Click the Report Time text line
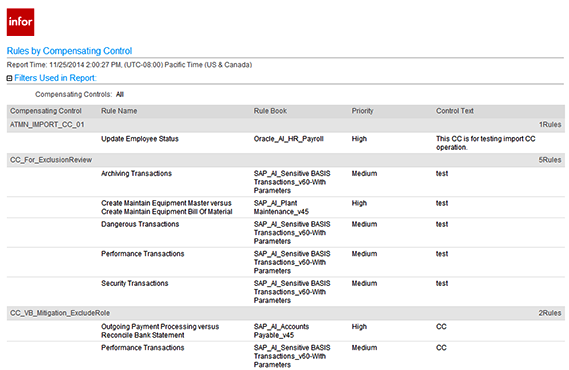 pos(129,65)
